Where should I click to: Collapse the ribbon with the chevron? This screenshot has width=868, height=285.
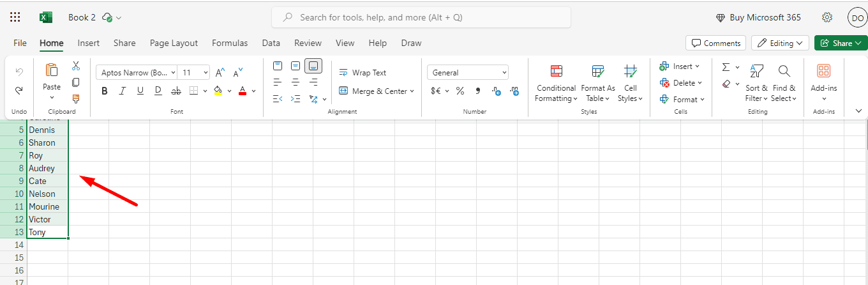point(858,111)
